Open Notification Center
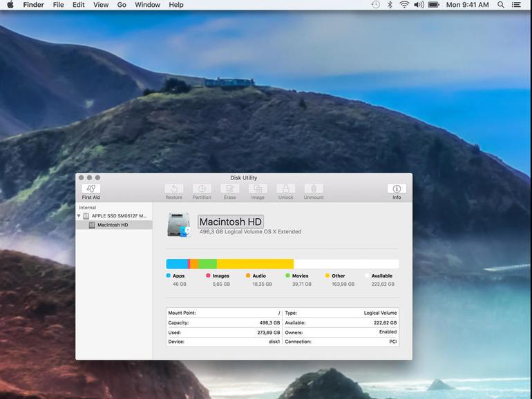 516,5
